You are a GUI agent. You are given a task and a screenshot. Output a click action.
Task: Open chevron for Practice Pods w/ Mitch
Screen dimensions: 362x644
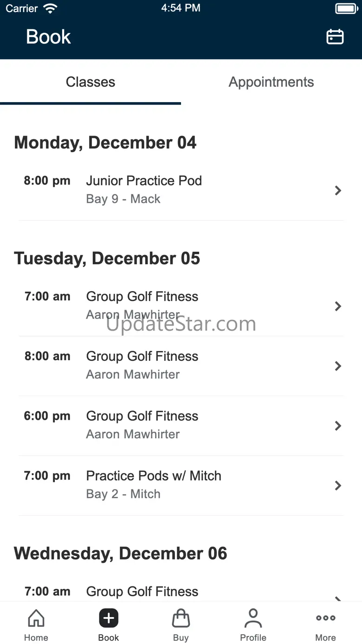[x=338, y=485]
